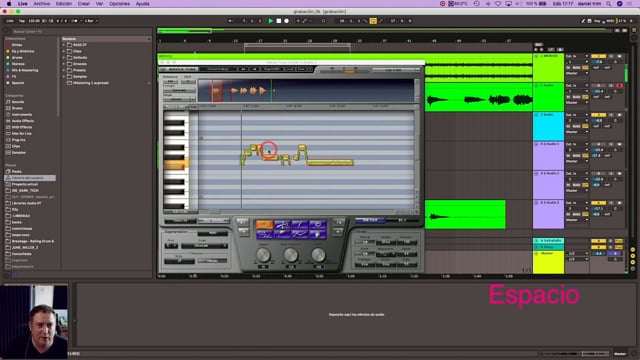
Task: Click the Arrangement Record button
Action: coord(287,21)
